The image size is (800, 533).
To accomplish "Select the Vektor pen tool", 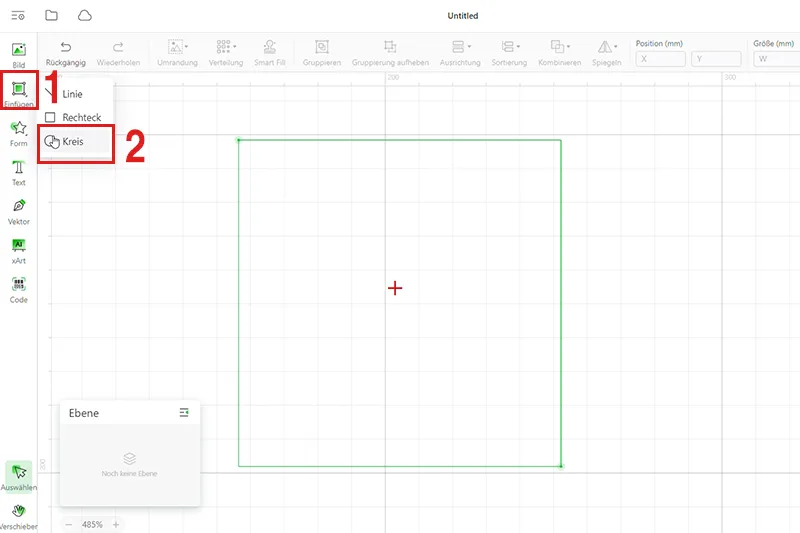I will pos(19,212).
